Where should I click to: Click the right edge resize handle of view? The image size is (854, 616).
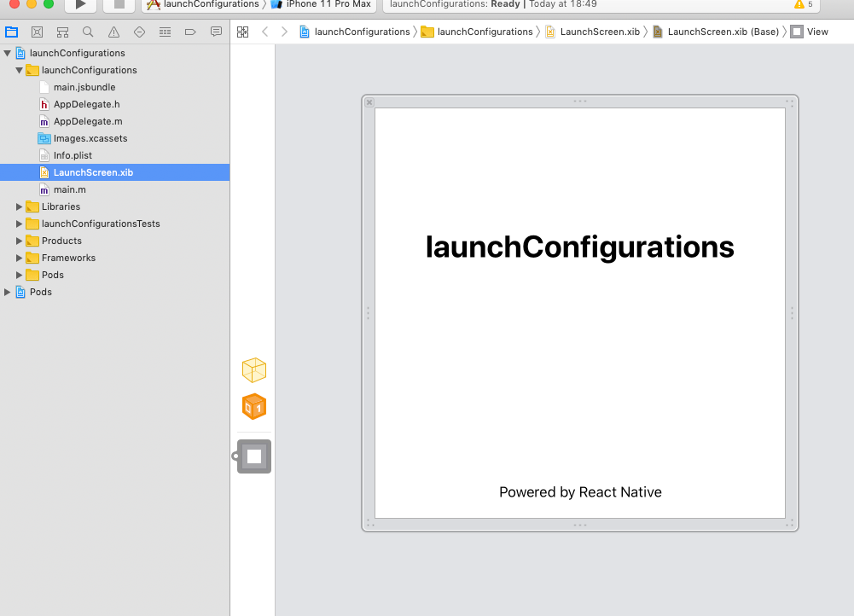point(792,313)
